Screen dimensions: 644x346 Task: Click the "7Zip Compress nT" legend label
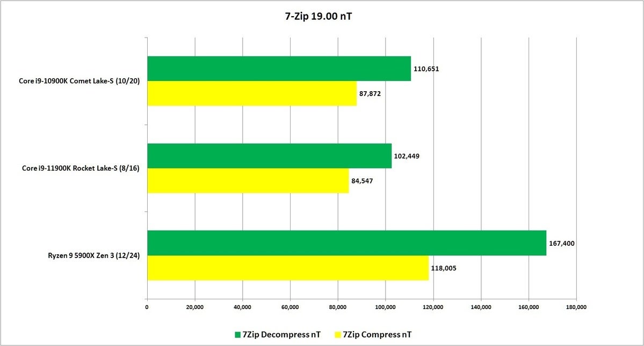377,335
